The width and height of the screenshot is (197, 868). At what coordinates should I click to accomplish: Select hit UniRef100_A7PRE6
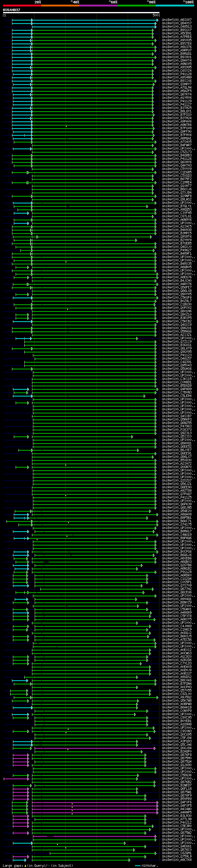coord(177,37)
